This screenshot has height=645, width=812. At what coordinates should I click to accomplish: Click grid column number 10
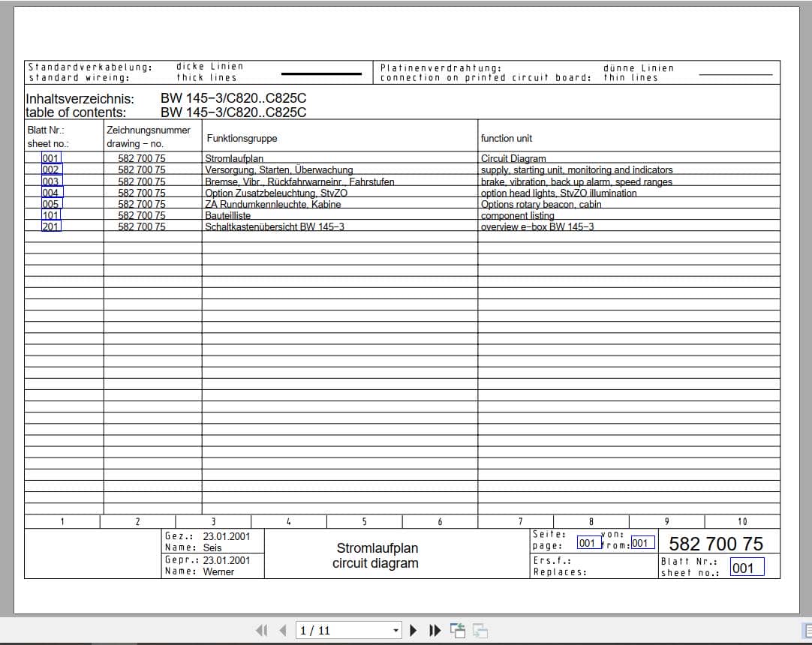click(742, 521)
